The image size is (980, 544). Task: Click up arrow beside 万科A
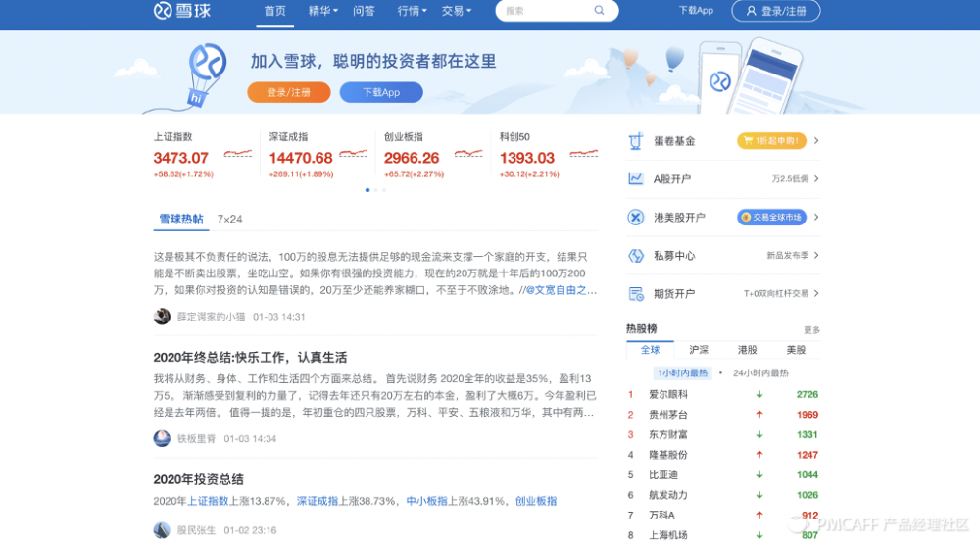click(x=759, y=515)
